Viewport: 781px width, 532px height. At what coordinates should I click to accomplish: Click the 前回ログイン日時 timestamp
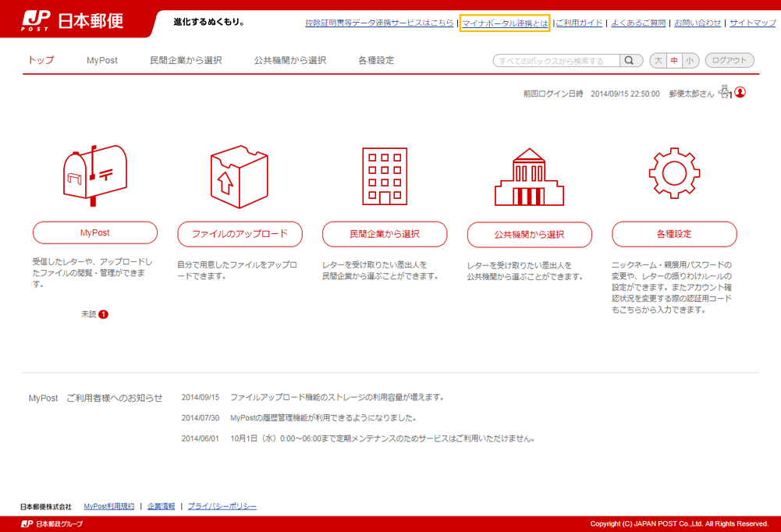point(591,94)
